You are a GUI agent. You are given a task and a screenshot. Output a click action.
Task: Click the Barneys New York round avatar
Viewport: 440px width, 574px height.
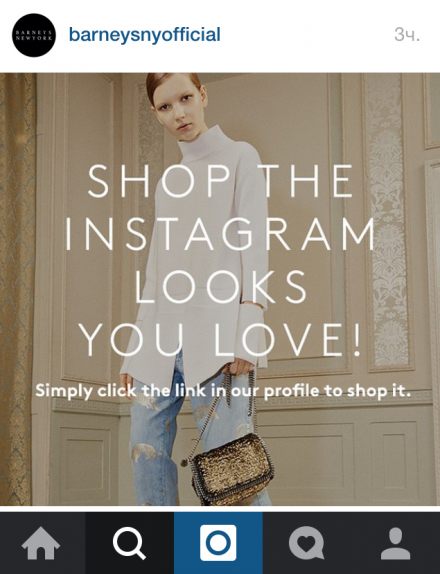click(x=34, y=35)
